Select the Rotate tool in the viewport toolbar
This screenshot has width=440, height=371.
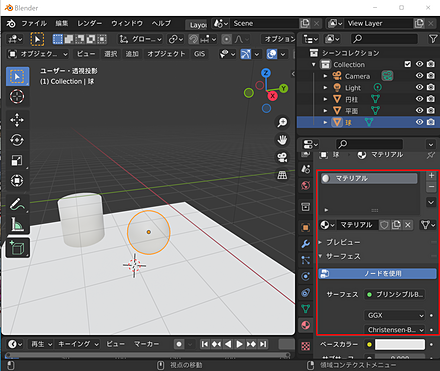click(x=17, y=140)
